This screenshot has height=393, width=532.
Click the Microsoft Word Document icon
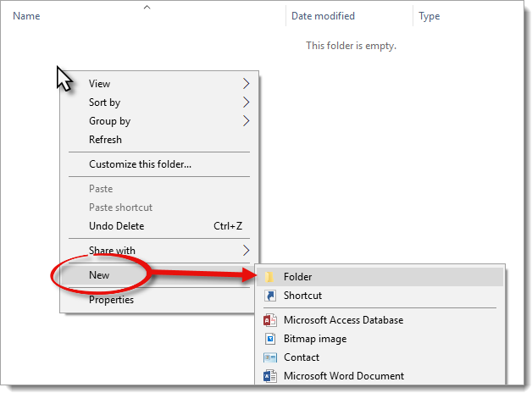(x=270, y=376)
